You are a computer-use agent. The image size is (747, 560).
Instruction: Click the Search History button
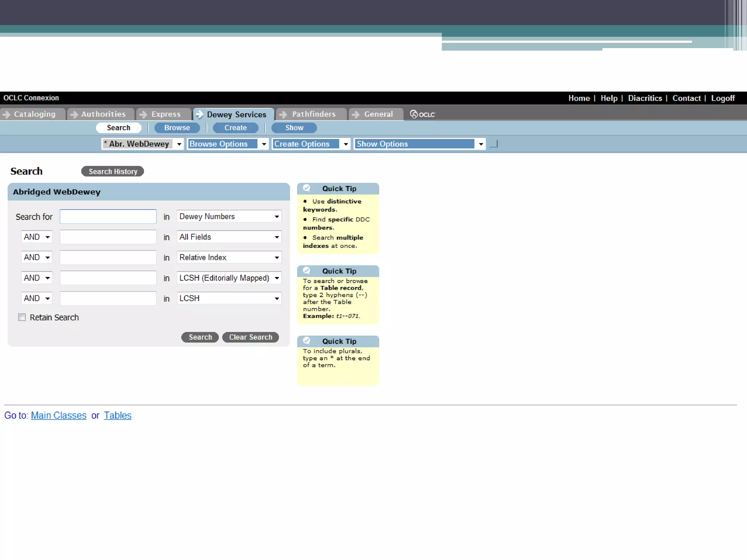pos(113,171)
